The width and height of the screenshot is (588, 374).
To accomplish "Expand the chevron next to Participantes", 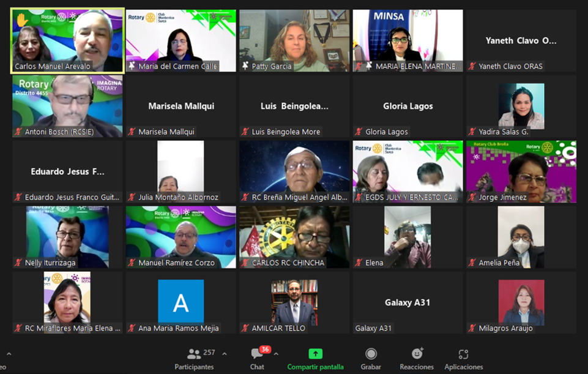I will 224,354.
